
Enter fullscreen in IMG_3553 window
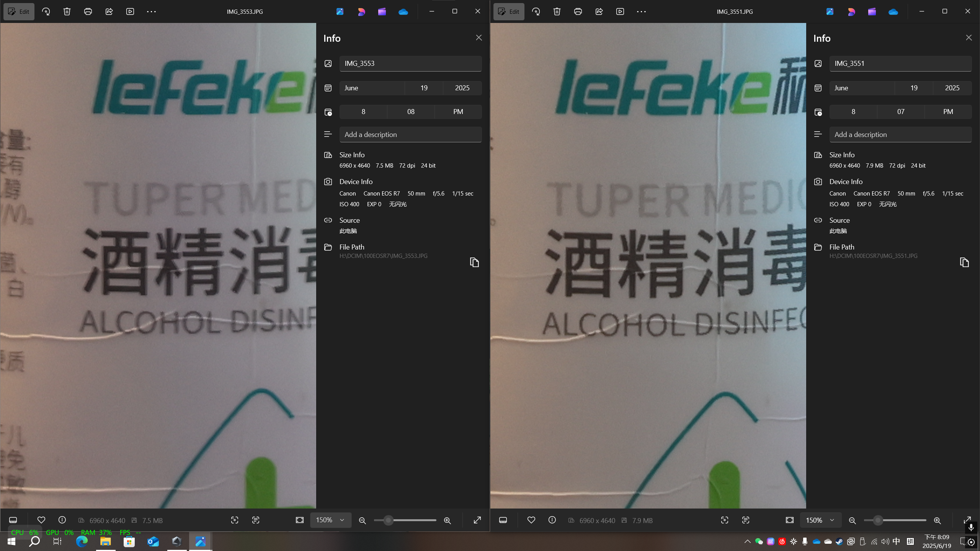click(477, 520)
